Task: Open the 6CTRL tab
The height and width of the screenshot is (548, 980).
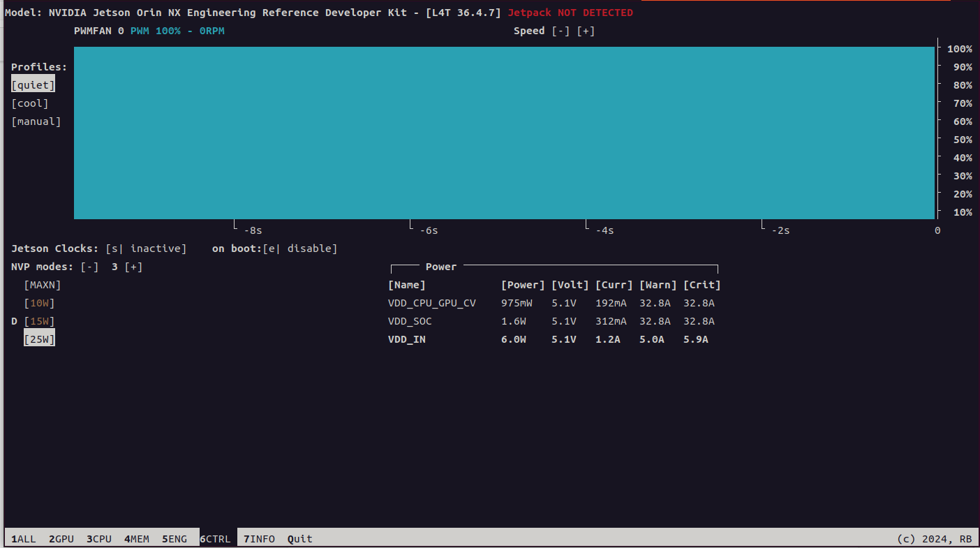Action: click(215, 539)
